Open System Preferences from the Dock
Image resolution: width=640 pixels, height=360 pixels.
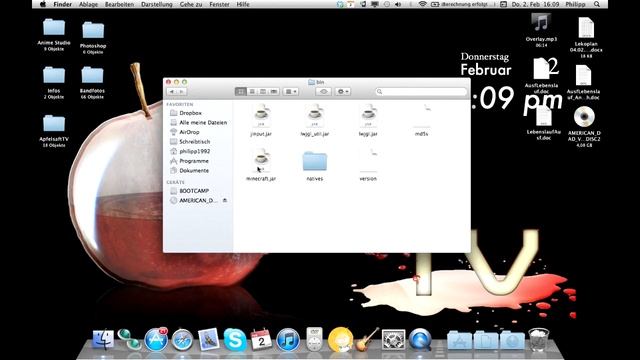coord(393,340)
